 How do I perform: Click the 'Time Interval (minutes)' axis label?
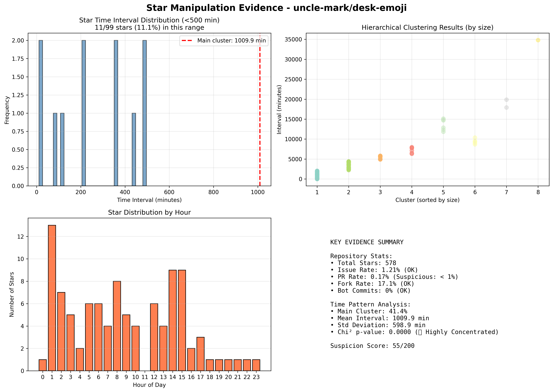coord(149,200)
